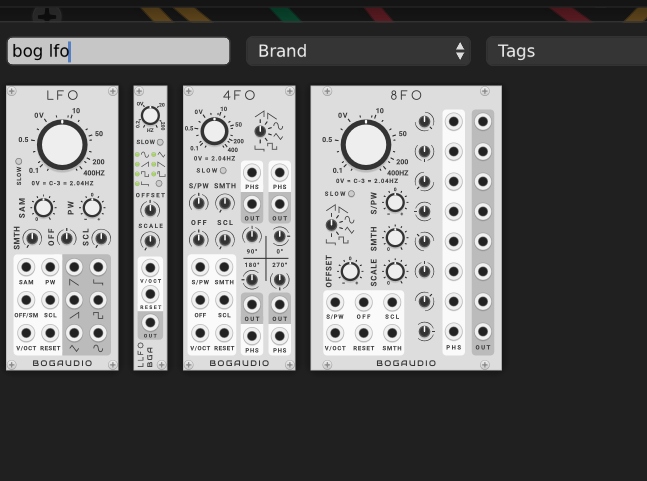This screenshot has height=481, width=647.
Task: Click the RESET jack on 8FO module
Action: pos(364,333)
